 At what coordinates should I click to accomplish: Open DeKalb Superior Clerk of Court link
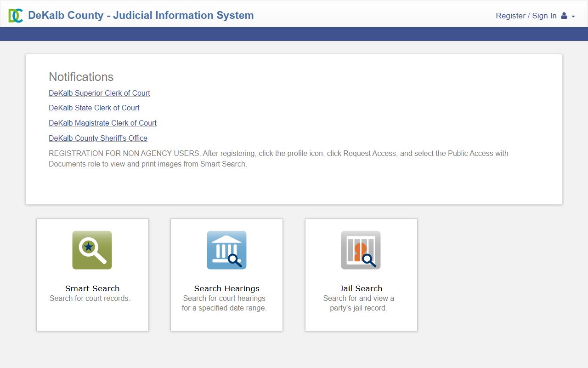coord(99,93)
